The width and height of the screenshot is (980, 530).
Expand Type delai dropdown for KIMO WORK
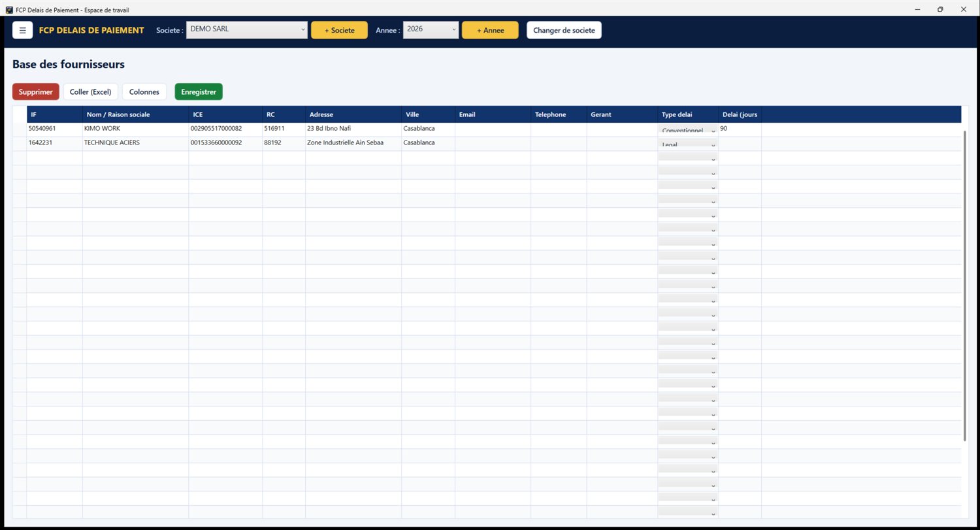point(688,131)
